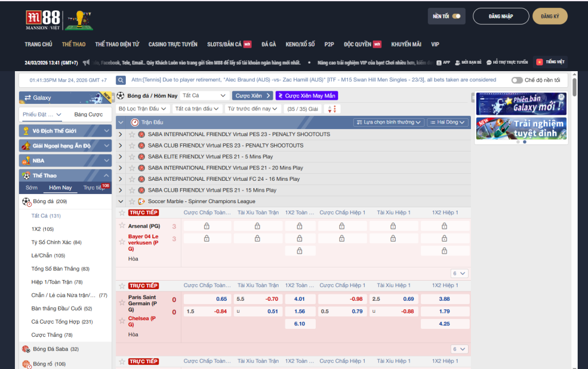Click Cược Xiên May Mắn button
The width and height of the screenshot is (588, 369).
tap(307, 95)
